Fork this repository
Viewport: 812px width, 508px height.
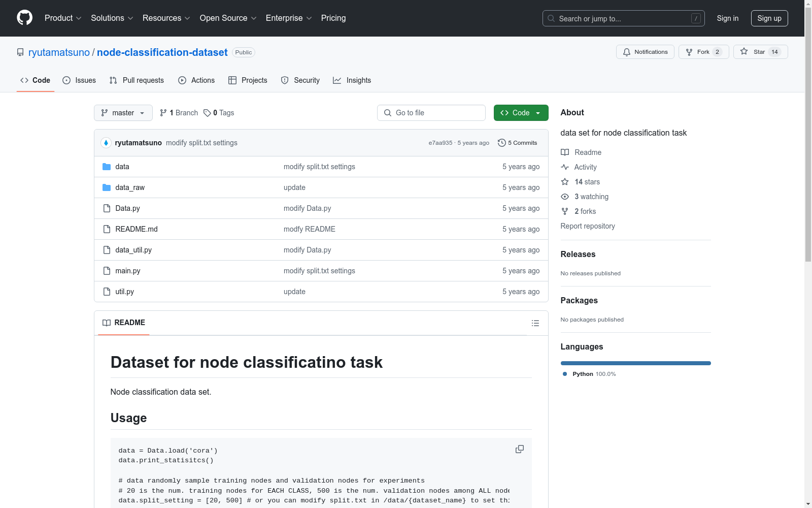(703, 52)
